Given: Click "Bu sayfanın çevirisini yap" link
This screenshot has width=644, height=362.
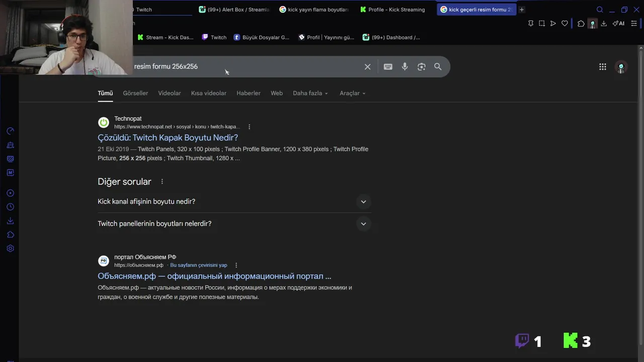Looking at the screenshot, I should tap(198, 265).
